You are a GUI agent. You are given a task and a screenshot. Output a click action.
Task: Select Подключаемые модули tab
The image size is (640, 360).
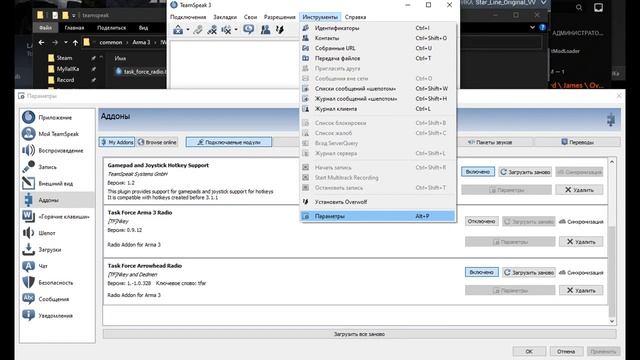click(x=229, y=142)
